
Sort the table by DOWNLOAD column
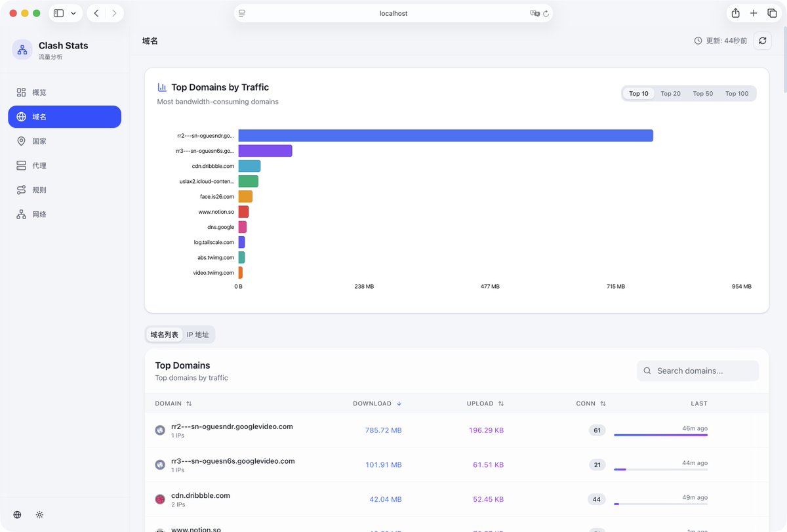[377, 403]
